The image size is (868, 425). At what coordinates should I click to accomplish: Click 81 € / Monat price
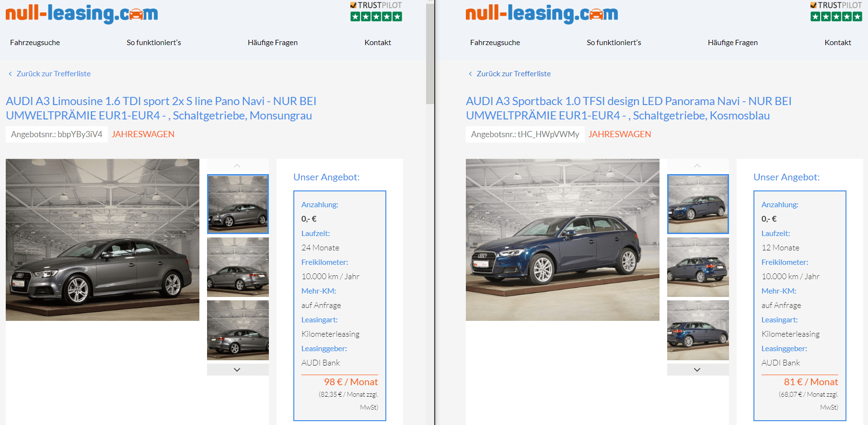811,382
